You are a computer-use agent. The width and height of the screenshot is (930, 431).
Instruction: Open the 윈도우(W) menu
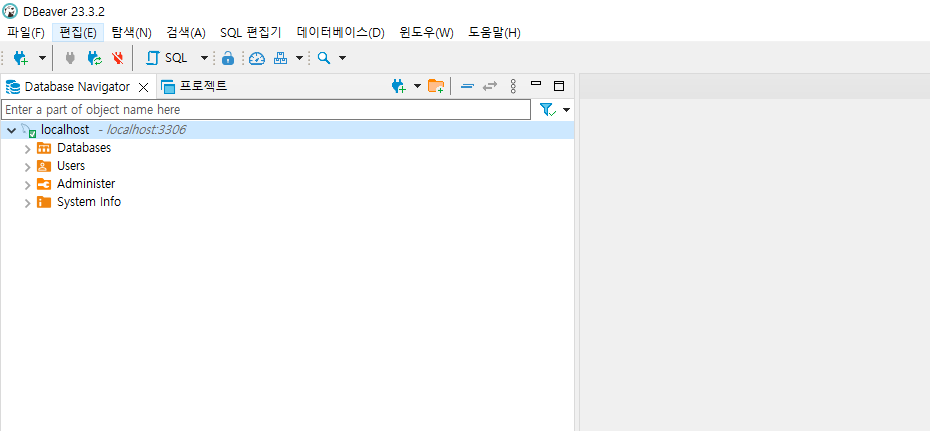pos(427,33)
